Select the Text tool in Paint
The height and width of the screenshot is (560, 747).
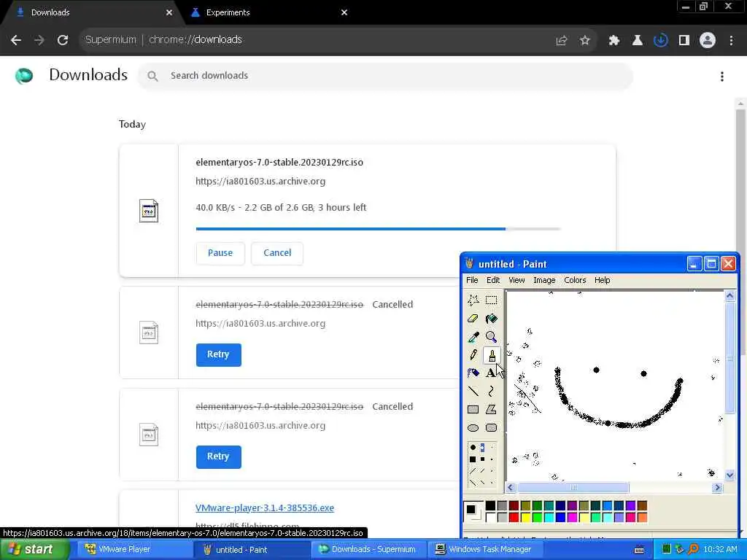pos(491,373)
